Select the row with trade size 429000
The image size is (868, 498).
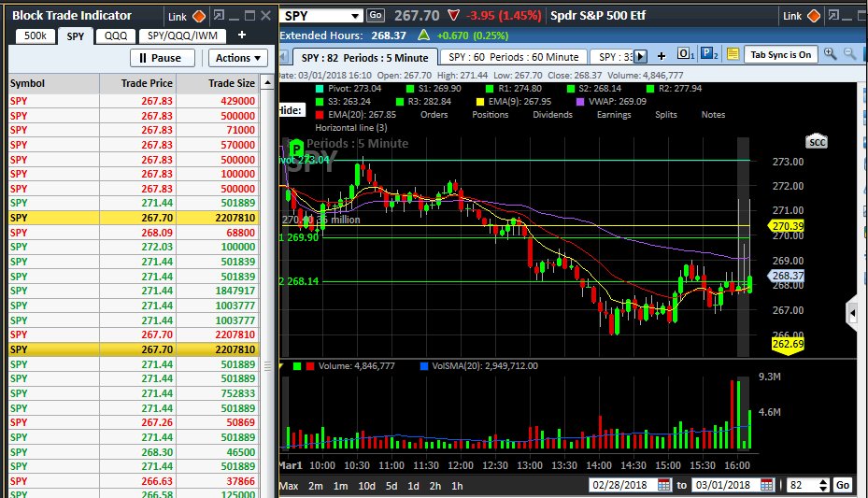(x=134, y=101)
